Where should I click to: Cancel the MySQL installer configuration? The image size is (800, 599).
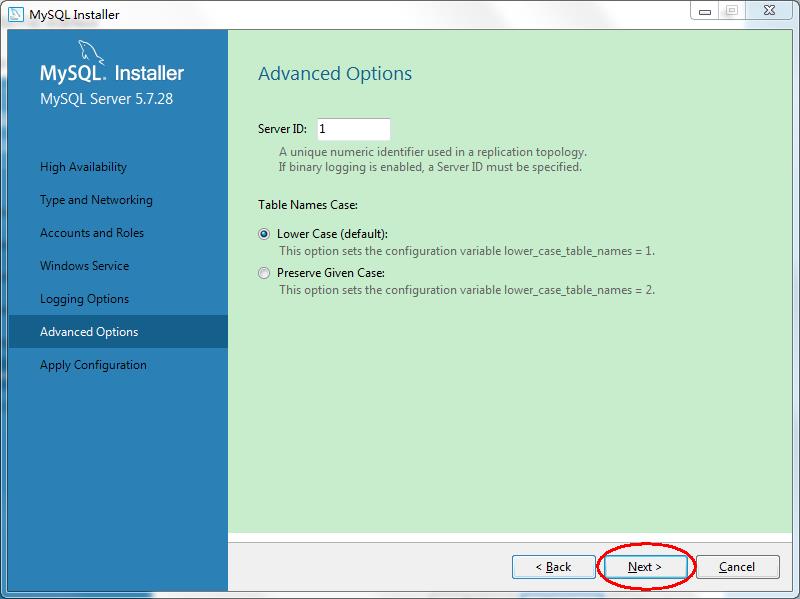click(738, 567)
